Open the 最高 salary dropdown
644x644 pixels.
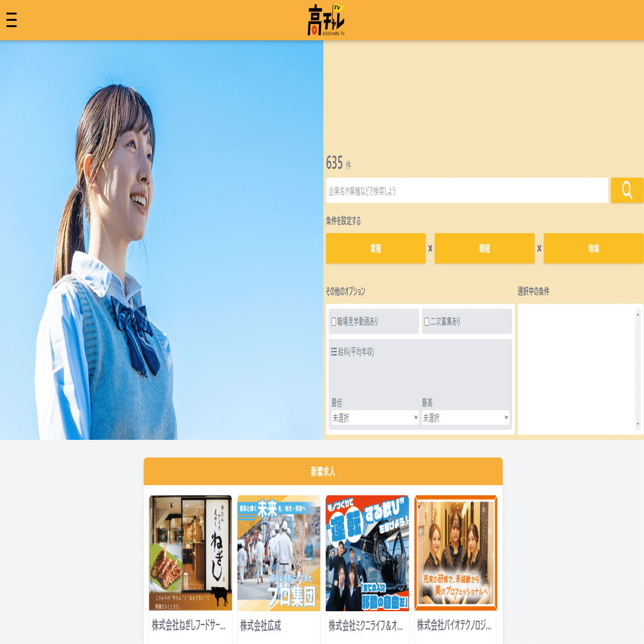click(465, 418)
